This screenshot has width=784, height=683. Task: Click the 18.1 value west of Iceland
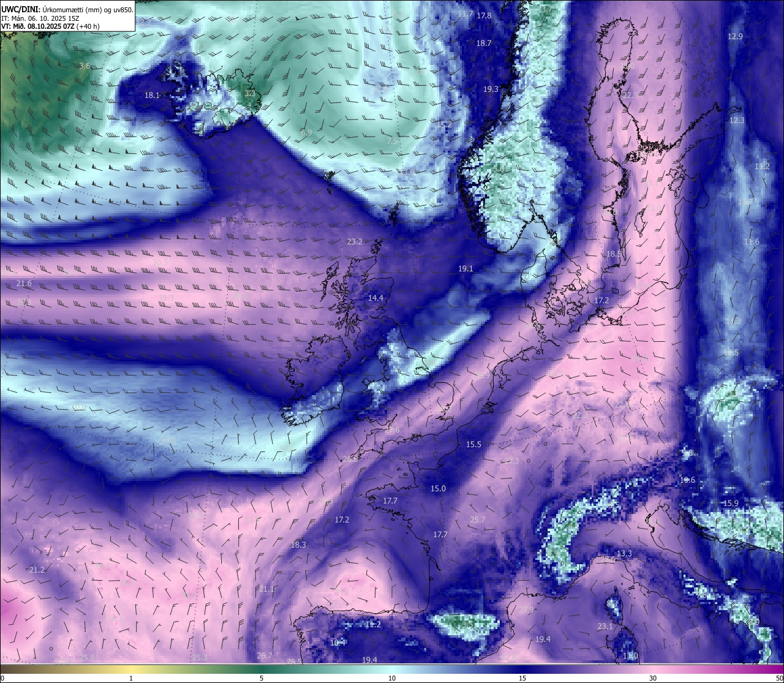click(152, 95)
